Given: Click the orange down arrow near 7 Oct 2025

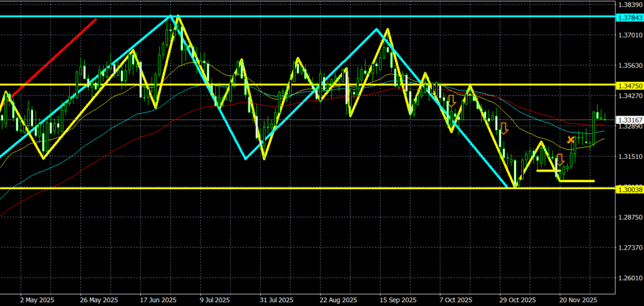Looking at the screenshot, I should (451, 101).
